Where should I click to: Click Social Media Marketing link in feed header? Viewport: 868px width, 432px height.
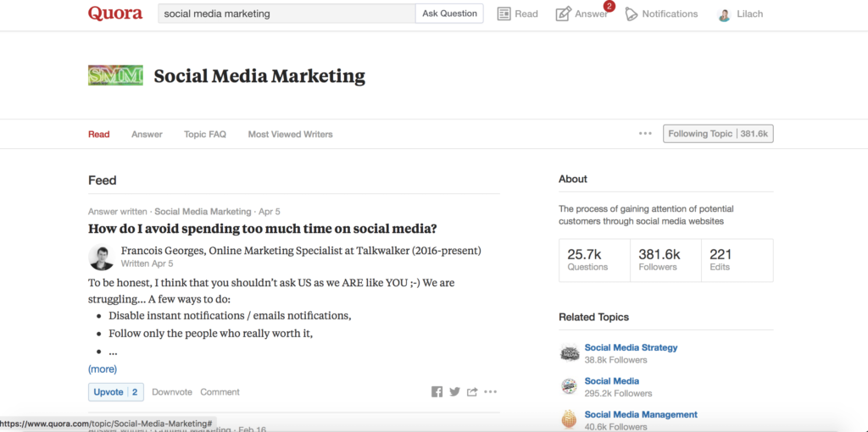(203, 211)
